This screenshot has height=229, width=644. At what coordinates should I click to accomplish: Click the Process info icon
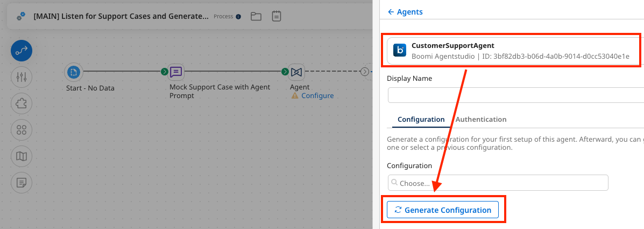(x=238, y=17)
